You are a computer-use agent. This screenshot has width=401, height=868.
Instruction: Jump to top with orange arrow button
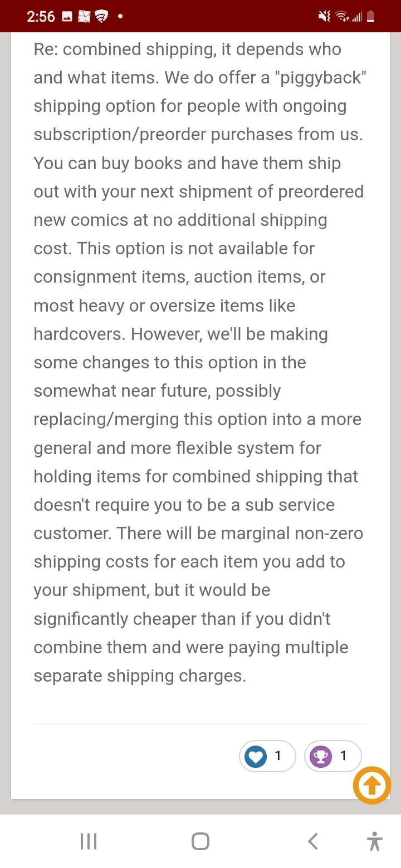[x=372, y=785]
